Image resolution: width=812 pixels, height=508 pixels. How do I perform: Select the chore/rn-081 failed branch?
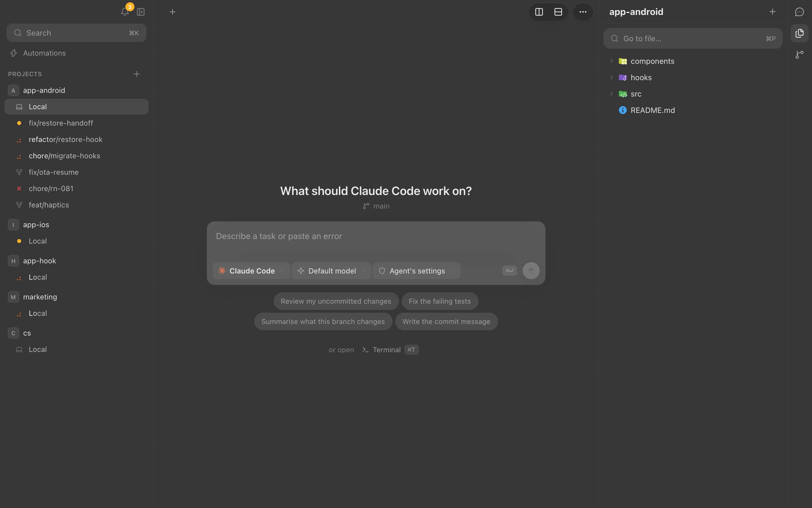pos(76,189)
